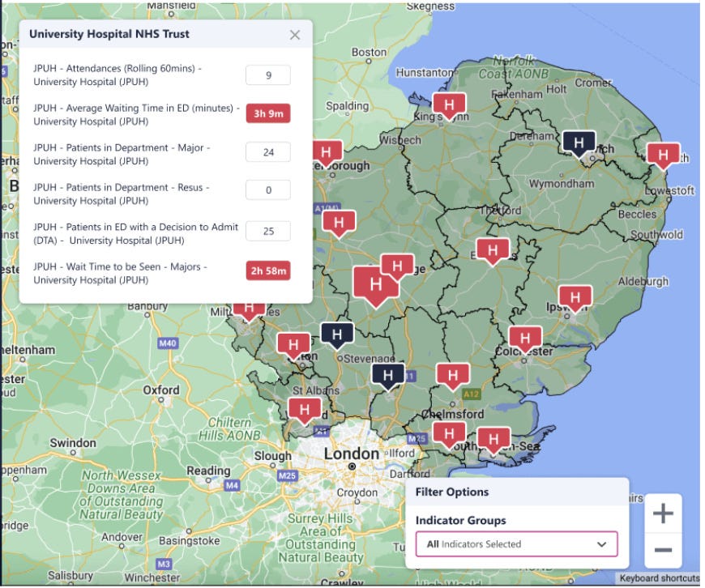The height and width of the screenshot is (588, 705).
Task: Select the dark hospital marker near Norwich
Action: click(x=579, y=144)
